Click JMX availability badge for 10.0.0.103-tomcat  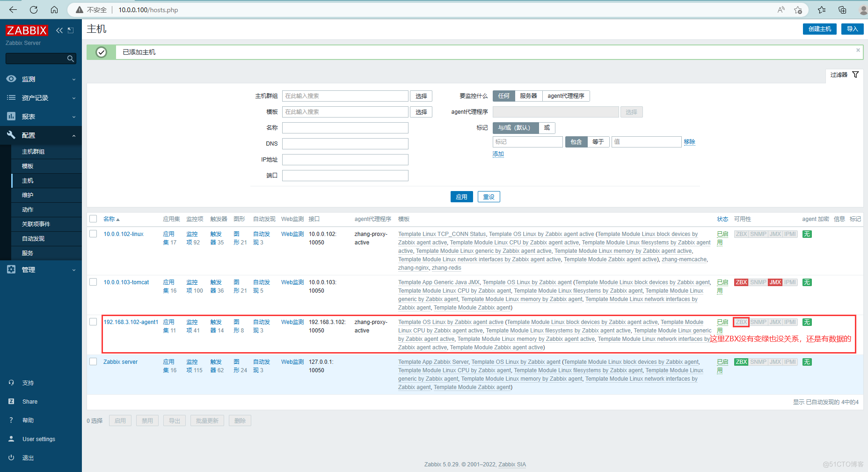click(775, 282)
